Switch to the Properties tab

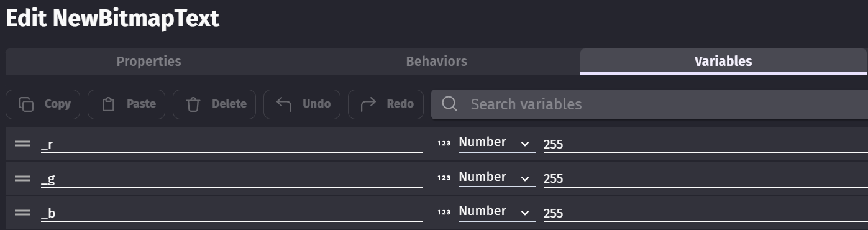point(149,62)
